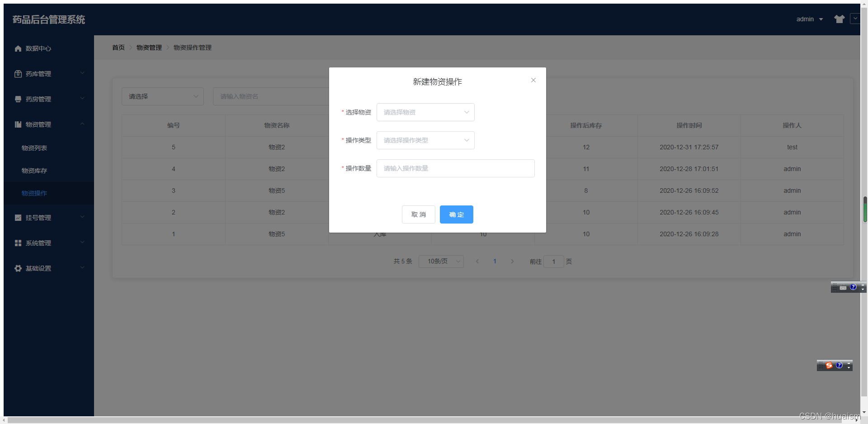Click the 药品后台管理系统 title

tap(49, 19)
